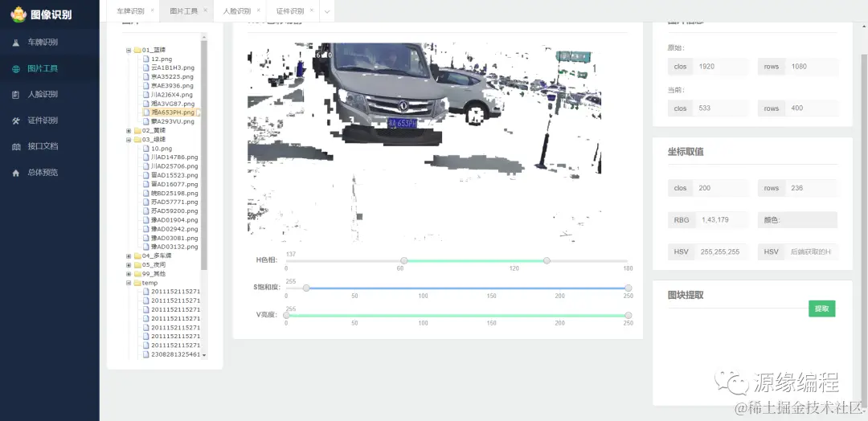Click the temp folder icon
The image size is (868, 421).
pos(137,283)
